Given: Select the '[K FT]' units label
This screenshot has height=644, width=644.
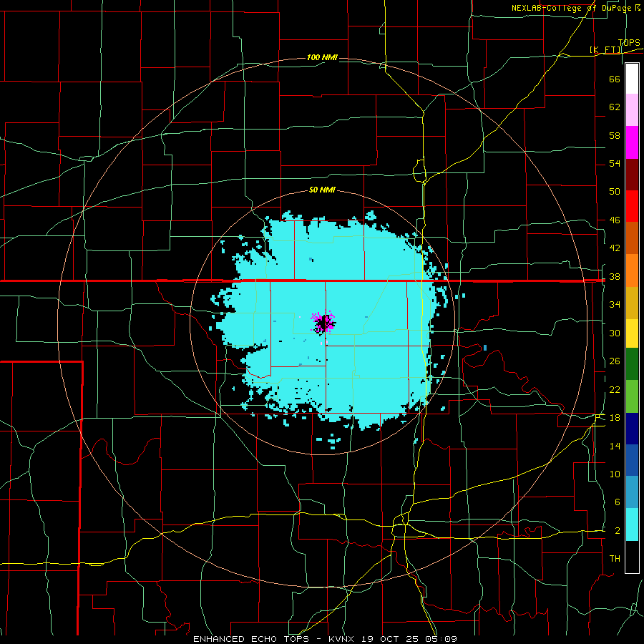Looking at the screenshot, I should (606, 50).
